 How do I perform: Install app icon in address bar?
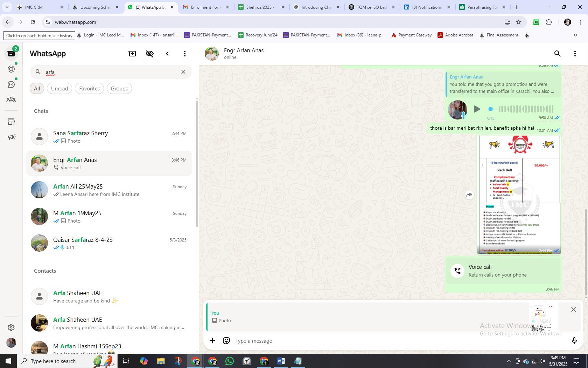[x=507, y=22]
